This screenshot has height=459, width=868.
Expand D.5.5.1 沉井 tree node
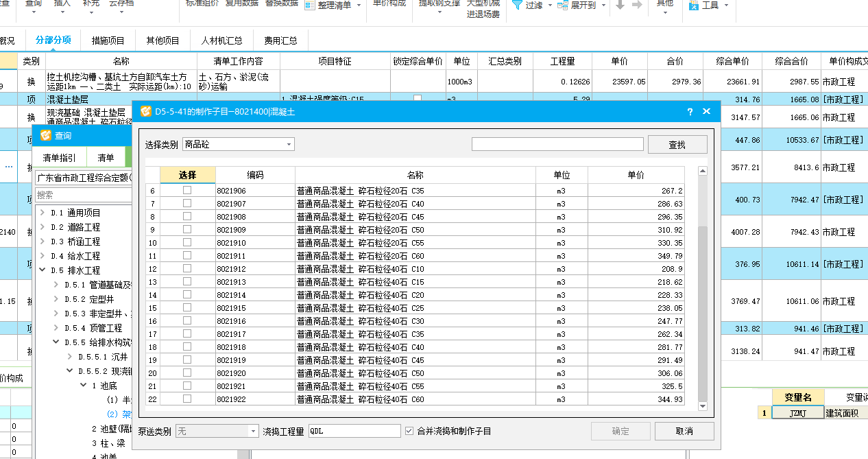[x=70, y=357]
